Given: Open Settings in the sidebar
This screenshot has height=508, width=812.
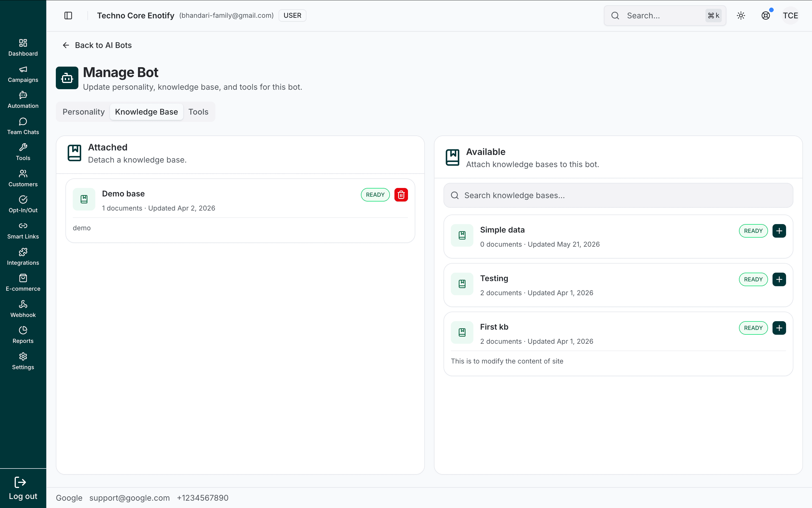Looking at the screenshot, I should click(23, 362).
